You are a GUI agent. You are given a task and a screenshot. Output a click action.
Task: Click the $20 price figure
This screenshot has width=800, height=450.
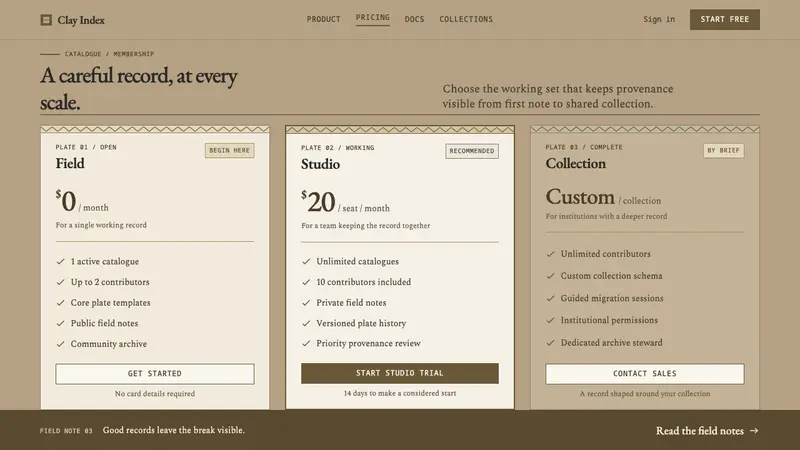(x=318, y=201)
